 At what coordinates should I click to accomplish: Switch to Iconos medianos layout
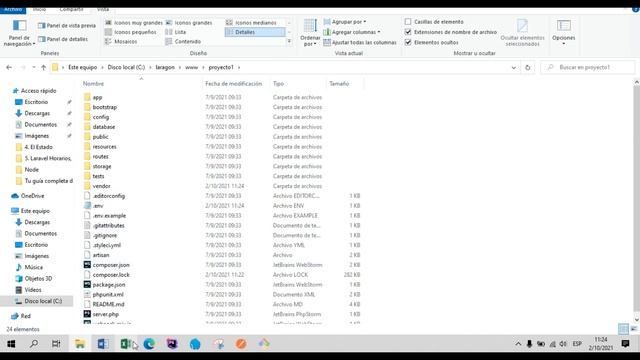point(251,23)
